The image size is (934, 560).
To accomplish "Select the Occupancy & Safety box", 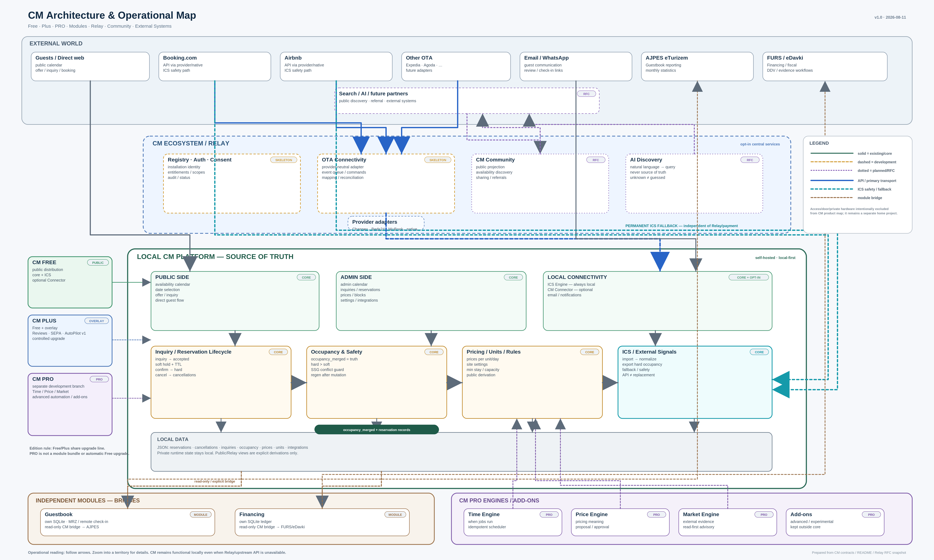I will click(377, 382).
